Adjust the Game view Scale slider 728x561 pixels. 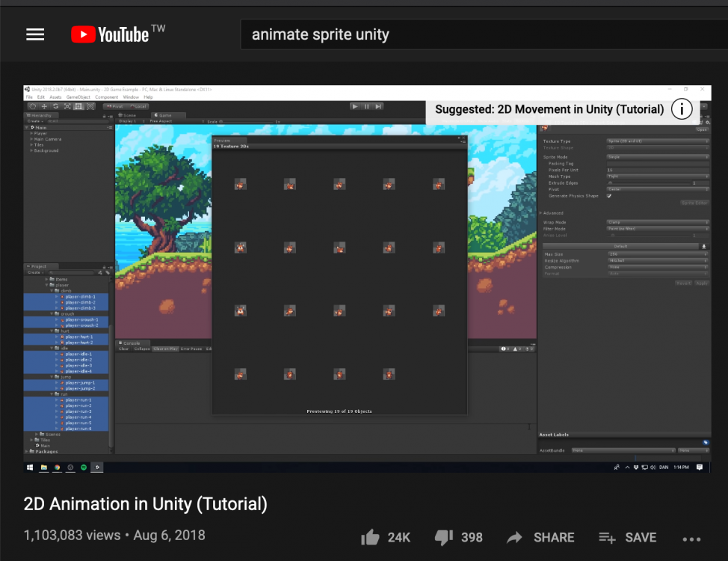point(247,122)
